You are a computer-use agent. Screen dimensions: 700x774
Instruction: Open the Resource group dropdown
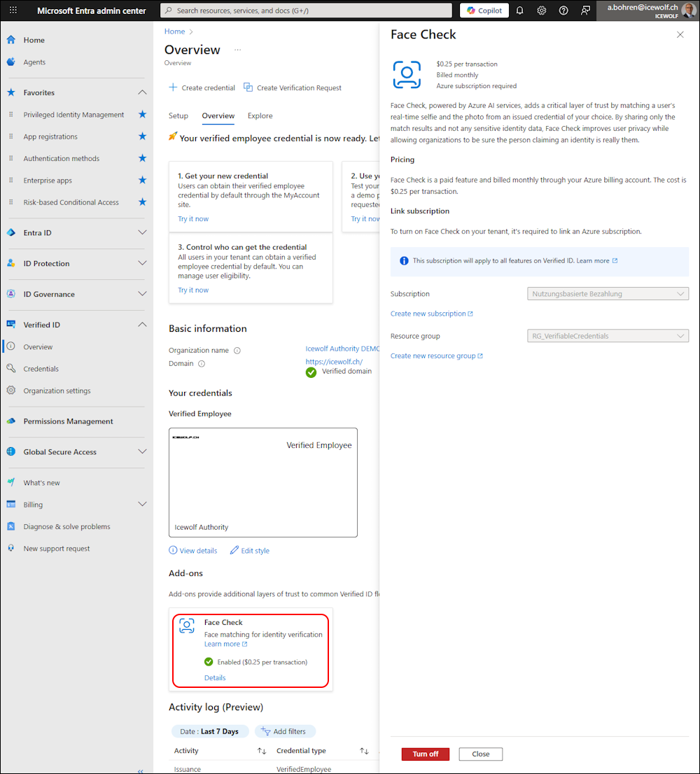608,336
